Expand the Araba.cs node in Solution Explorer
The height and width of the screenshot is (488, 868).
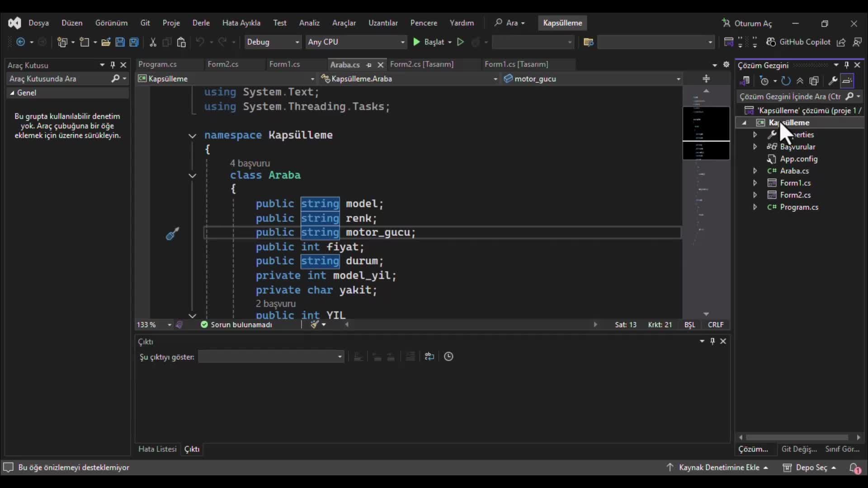755,171
